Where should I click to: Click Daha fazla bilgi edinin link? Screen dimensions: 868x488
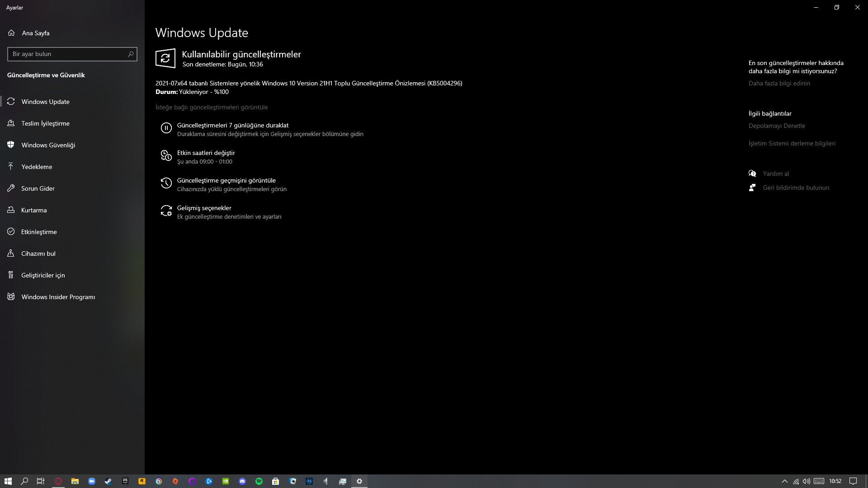tap(779, 83)
